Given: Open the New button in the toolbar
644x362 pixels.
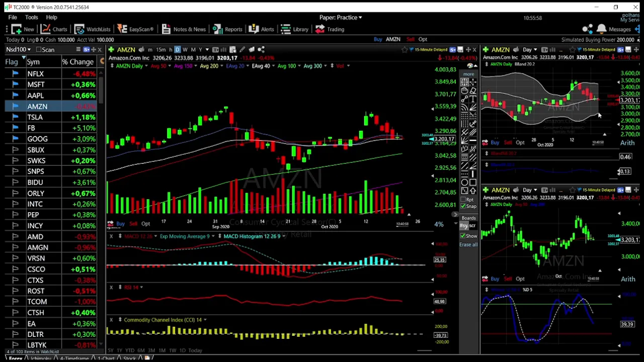Looking at the screenshot, I should 23,29.
